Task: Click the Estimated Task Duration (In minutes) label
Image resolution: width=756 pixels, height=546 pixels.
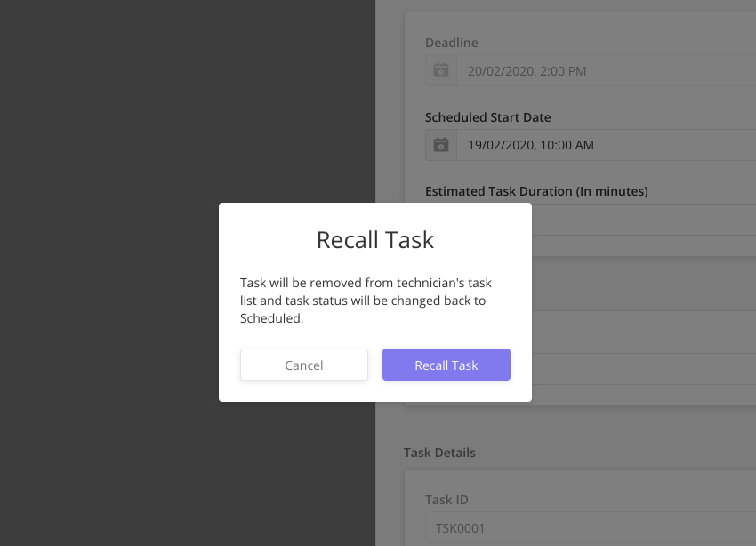Action: point(536,191)
